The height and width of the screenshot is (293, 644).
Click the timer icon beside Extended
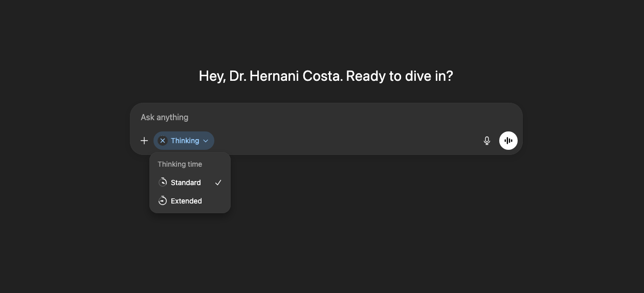[x=163, y=201]
